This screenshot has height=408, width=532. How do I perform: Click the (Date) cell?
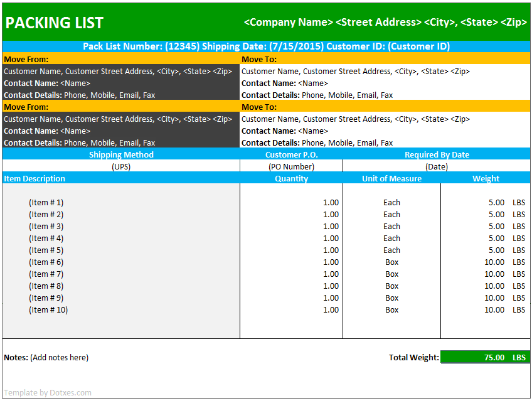pyautogui.click(x=437, y=167)
